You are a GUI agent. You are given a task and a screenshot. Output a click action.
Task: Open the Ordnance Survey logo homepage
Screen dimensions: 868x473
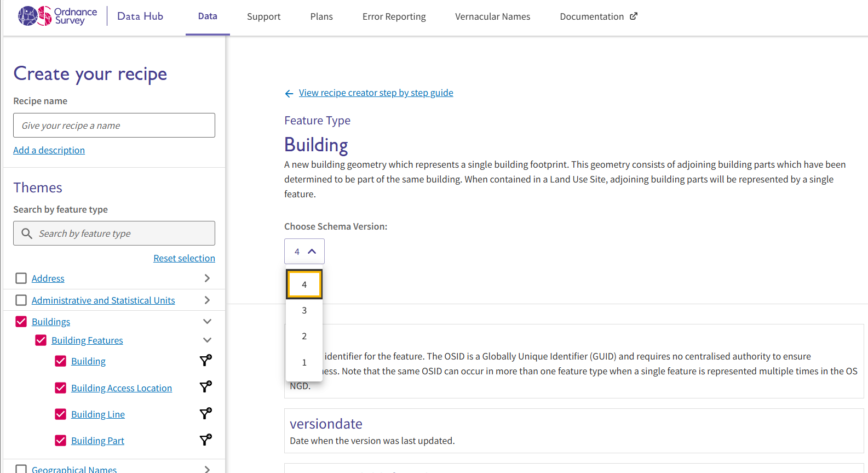tap(58, 16)
